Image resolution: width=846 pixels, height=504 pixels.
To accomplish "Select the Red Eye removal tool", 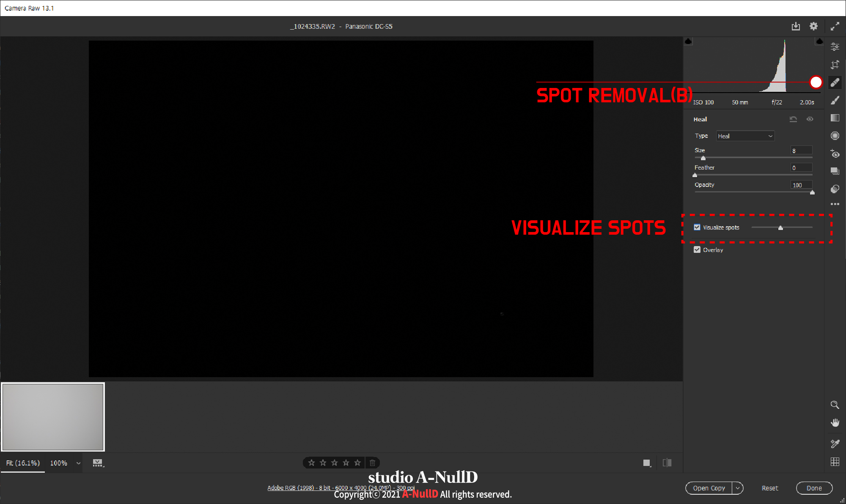I will 835,153.
